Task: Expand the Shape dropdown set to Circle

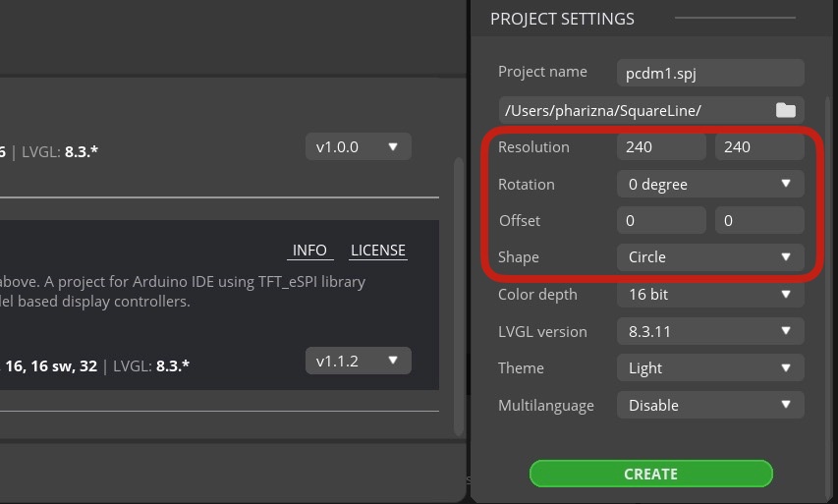Action: pos(710,257)
